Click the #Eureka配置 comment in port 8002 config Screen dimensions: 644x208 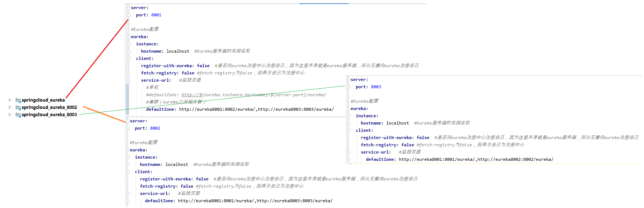point(144,143)
